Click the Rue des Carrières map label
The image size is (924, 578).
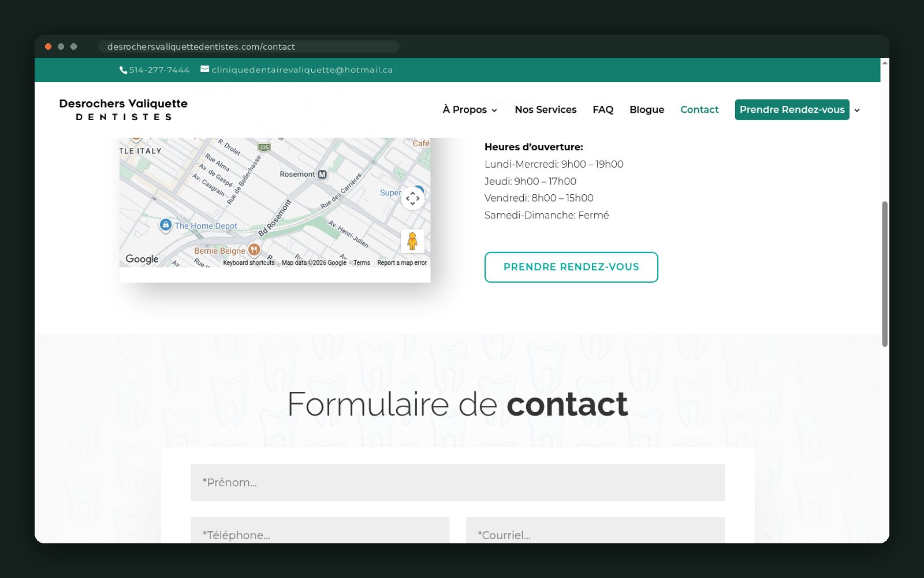coord(341,191)
